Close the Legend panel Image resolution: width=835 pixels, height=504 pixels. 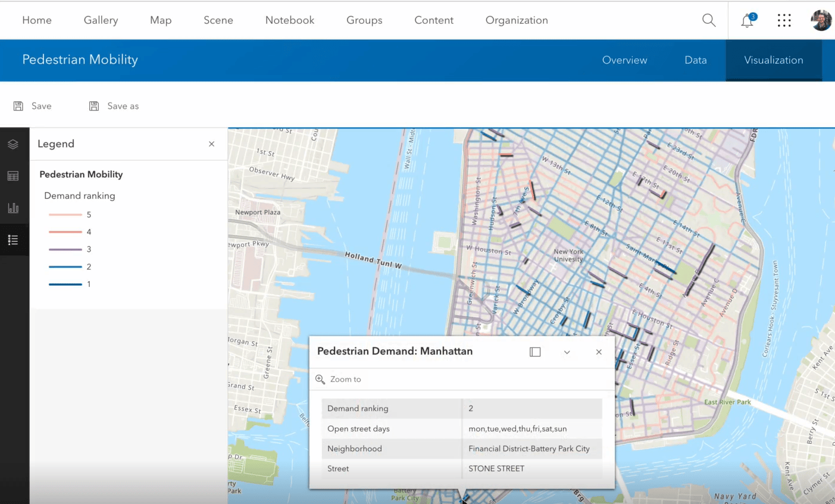coord(211,143)
